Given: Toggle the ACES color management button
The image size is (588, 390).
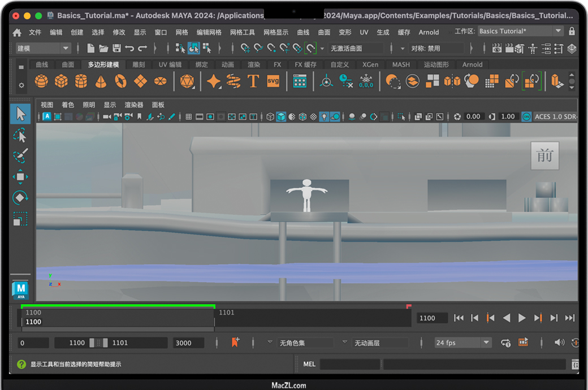Looking at the screenshot, I should (x=526, y=117).
